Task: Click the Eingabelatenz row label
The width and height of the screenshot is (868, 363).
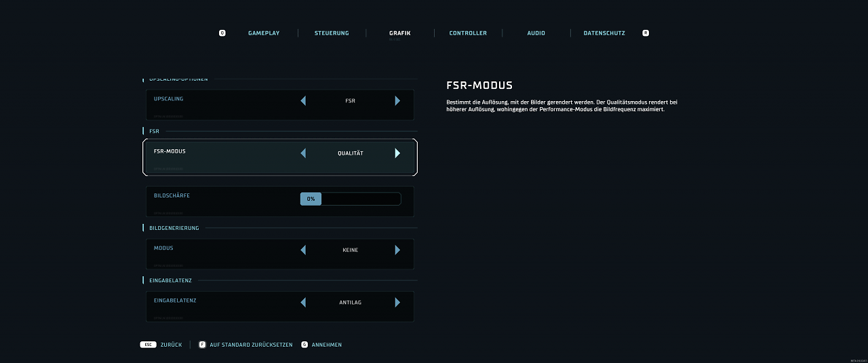Action: tap(175, 301)
